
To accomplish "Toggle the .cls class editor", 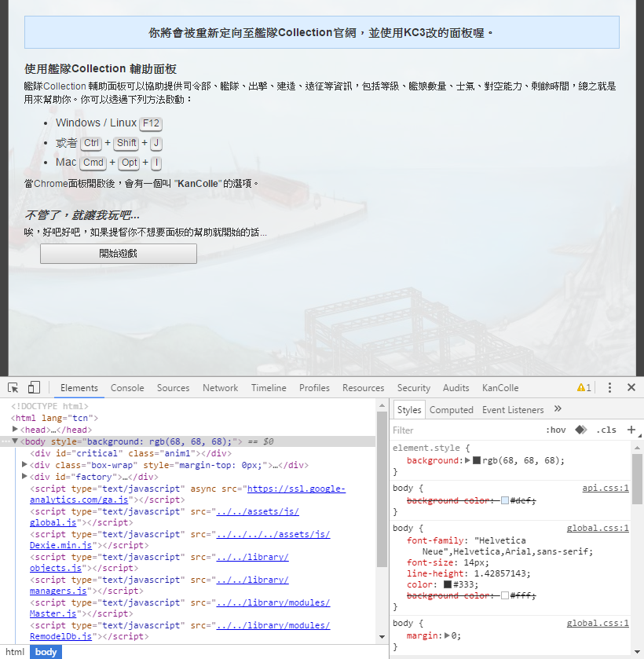I will (608, 430).
